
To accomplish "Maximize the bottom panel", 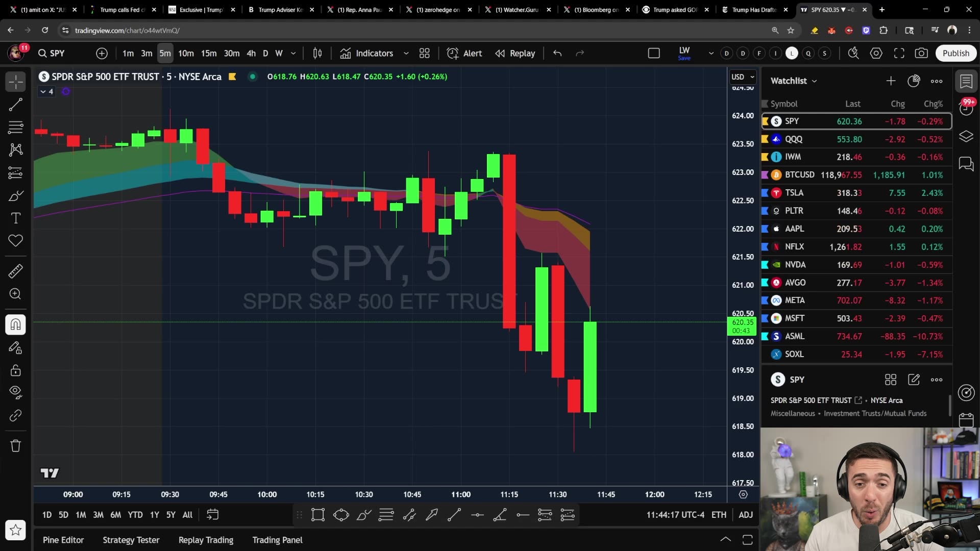I will pos(748,540).
